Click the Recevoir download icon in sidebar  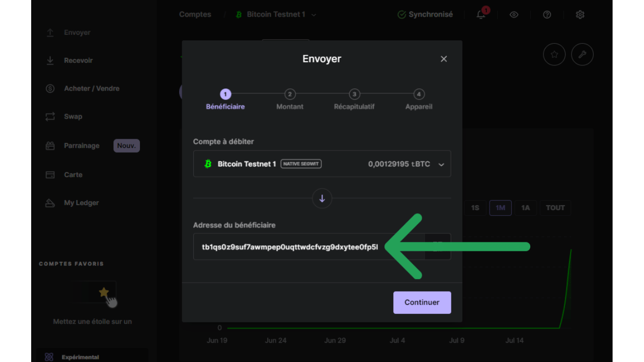click(50, 60)
